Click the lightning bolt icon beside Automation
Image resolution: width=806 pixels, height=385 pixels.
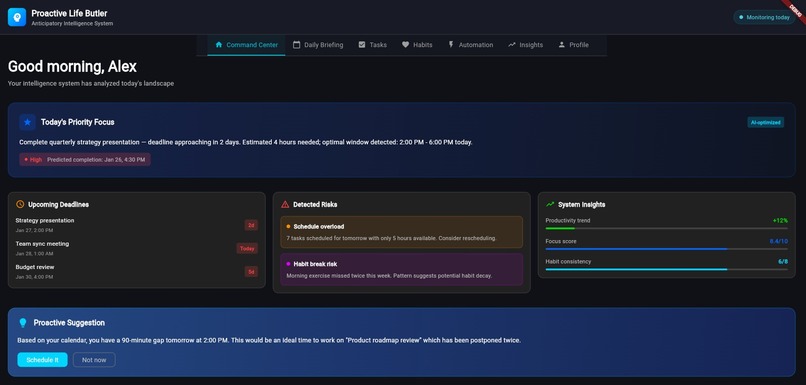pyautogui.click(x=451, y=45)
